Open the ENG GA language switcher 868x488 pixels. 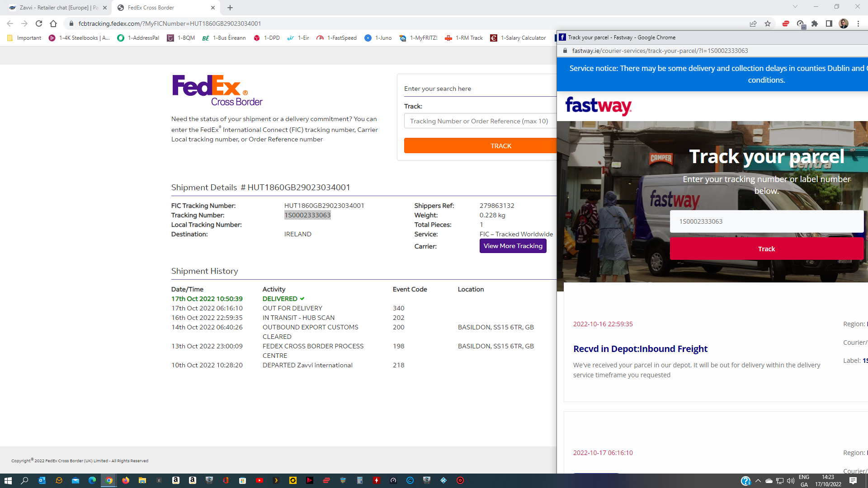click(x=804, y=481)
